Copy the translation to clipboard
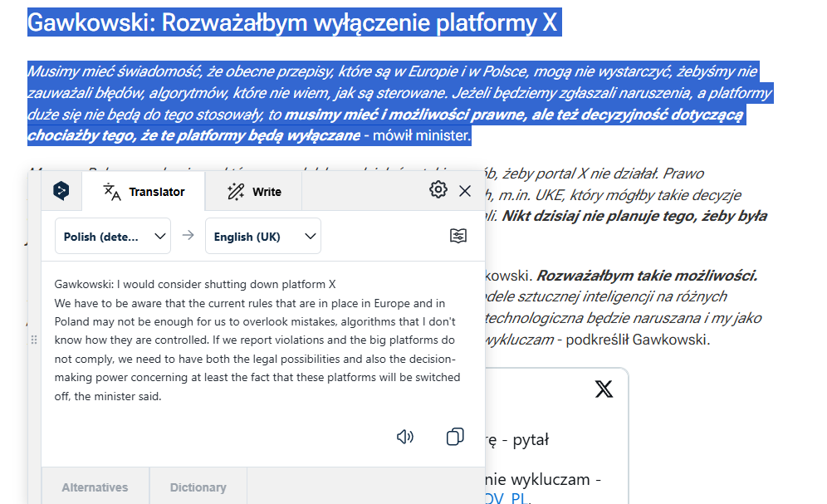The width and height of the screenshot is (827, 504). click(455, 437)
